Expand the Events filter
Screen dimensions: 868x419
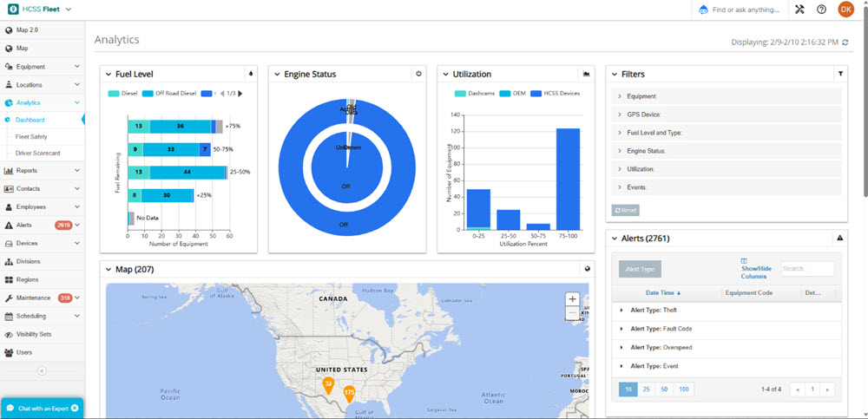pyautogui.click(x=727, y=187)
